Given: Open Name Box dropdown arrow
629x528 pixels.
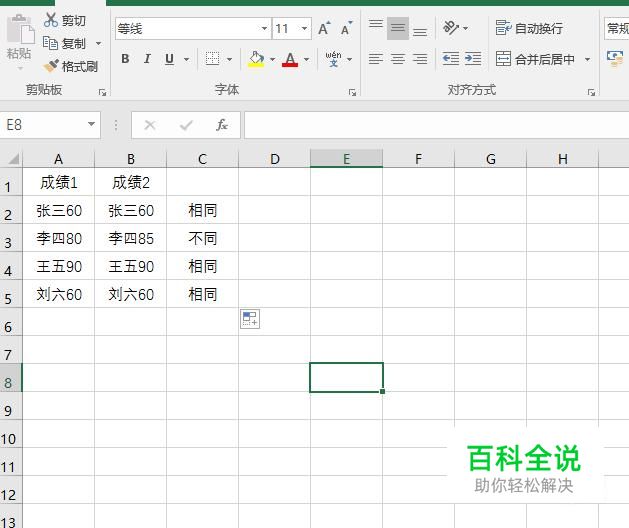Looking at the screenshot, I should click(91, 124).
